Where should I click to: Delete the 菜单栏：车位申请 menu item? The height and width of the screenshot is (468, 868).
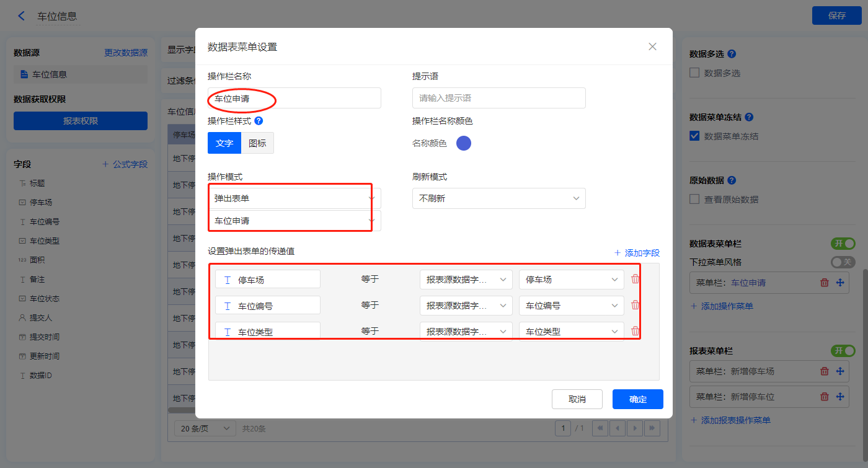pos(825,283)
